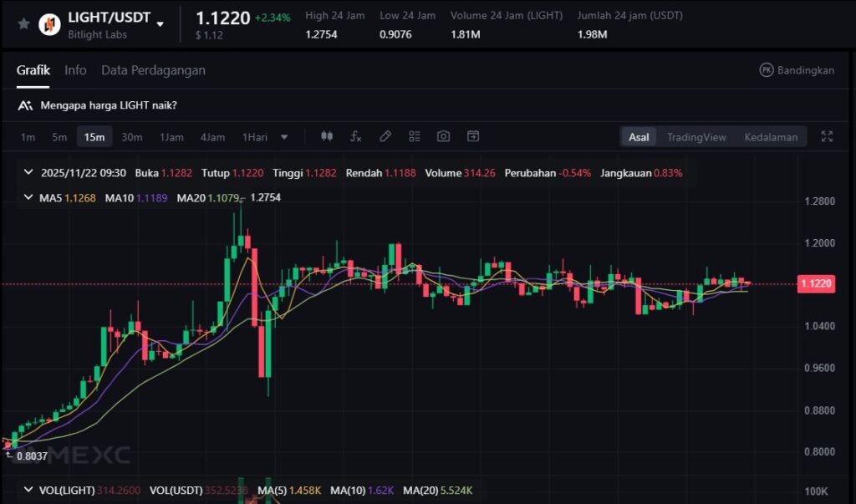Collapse the VOL(LIGHT) volume indicator chevron
This screenshot has width=856, height=504.
[29, 490]
